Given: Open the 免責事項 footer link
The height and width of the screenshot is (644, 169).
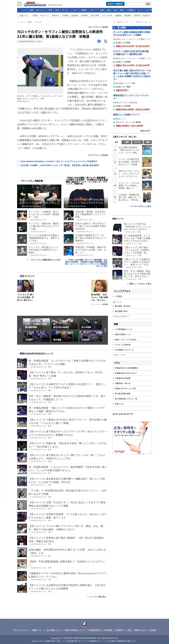Looking at the screenshot, I should click(x=119, y=630).
